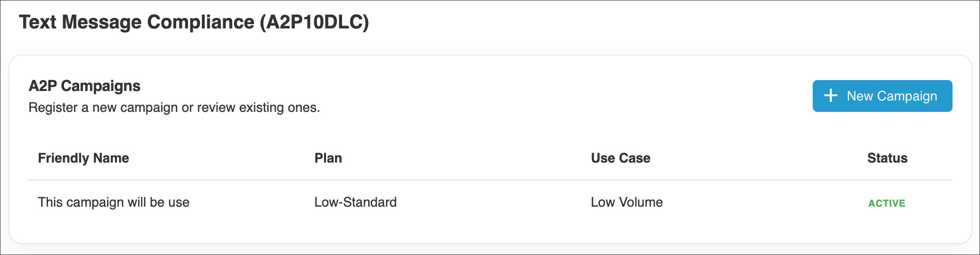Click empty header space between Plan and Use Case
Viewport: 980px width, 255px height.
464,158
